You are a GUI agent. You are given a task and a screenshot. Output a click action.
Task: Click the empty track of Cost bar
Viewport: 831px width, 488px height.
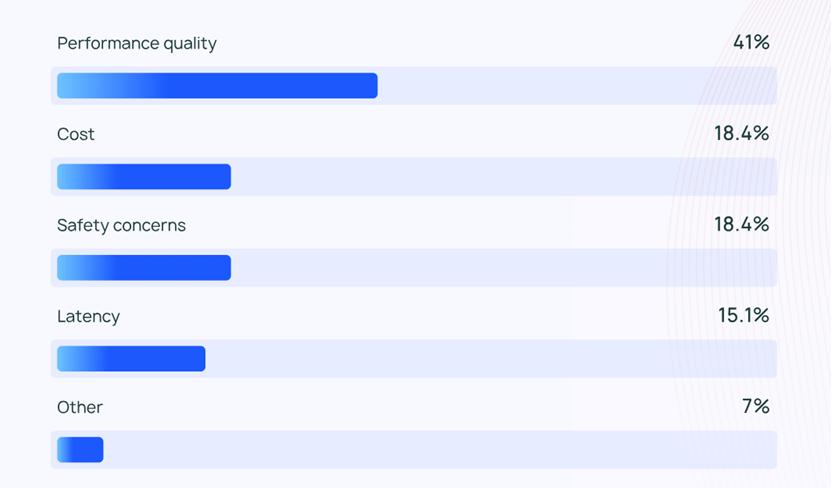point(503,177)
